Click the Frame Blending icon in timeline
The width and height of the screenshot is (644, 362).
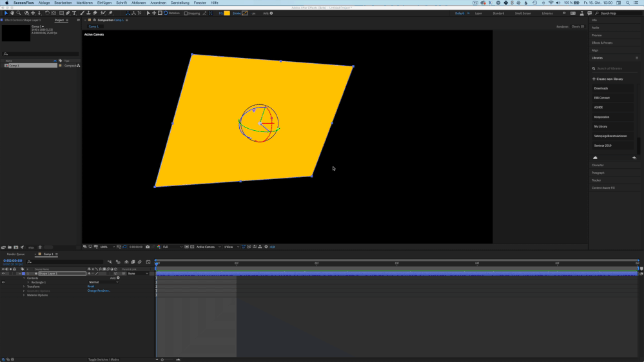coord(133,262)
